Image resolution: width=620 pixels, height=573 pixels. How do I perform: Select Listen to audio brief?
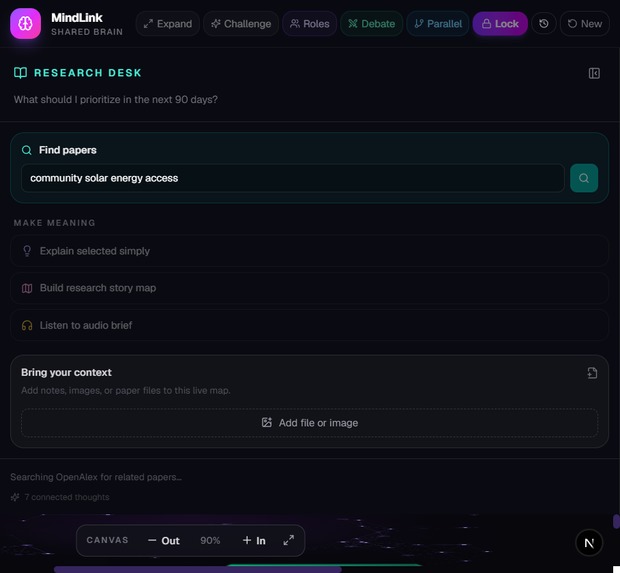(x=309, y=325)
